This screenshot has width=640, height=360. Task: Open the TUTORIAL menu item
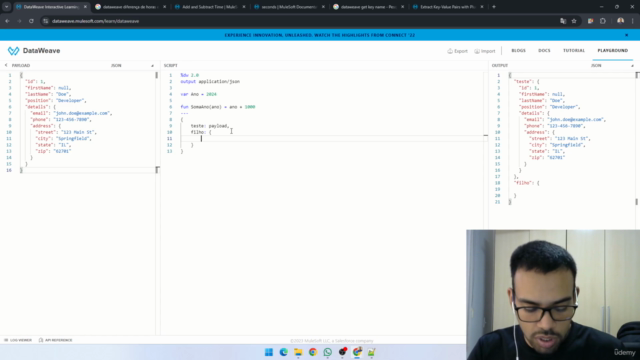(x=574, y=51)
